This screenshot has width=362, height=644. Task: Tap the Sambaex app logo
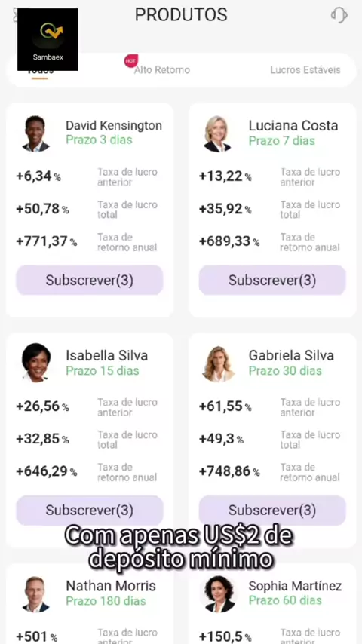(48, 39)
